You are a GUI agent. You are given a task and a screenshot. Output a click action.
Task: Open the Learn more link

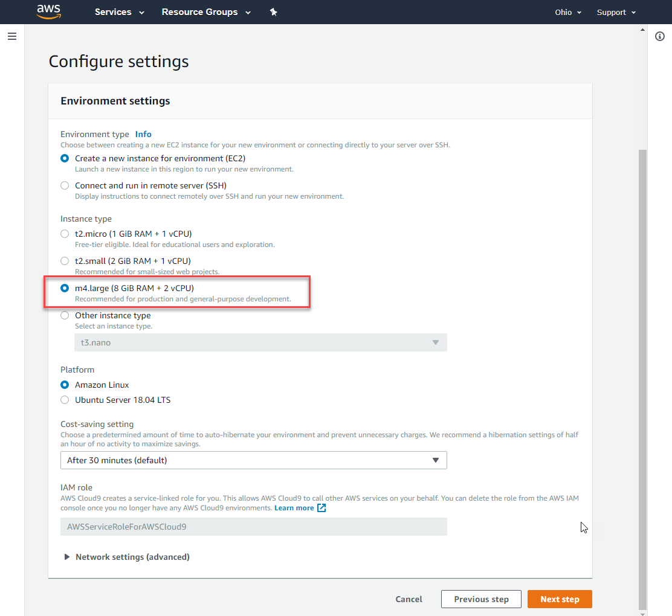294,508
